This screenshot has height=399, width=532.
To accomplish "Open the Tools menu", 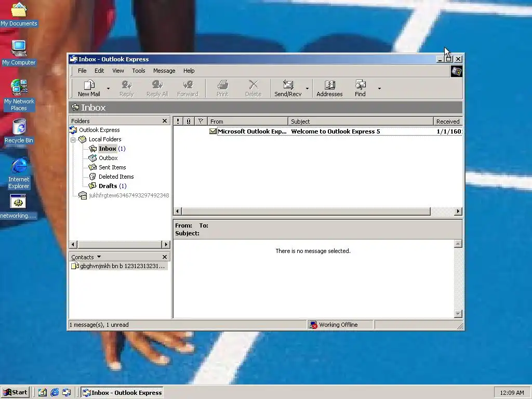I will click(138, 71).
